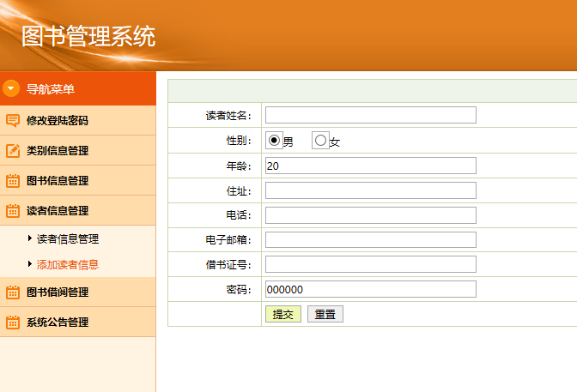Click the arrow bullet before submenu 读者信息管理
This screenshot has width=577, height=392.
(30, 238)
